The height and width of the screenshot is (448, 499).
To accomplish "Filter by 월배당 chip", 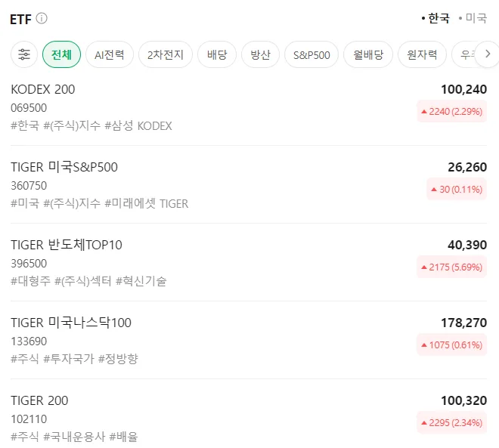I will click(368, 54).
